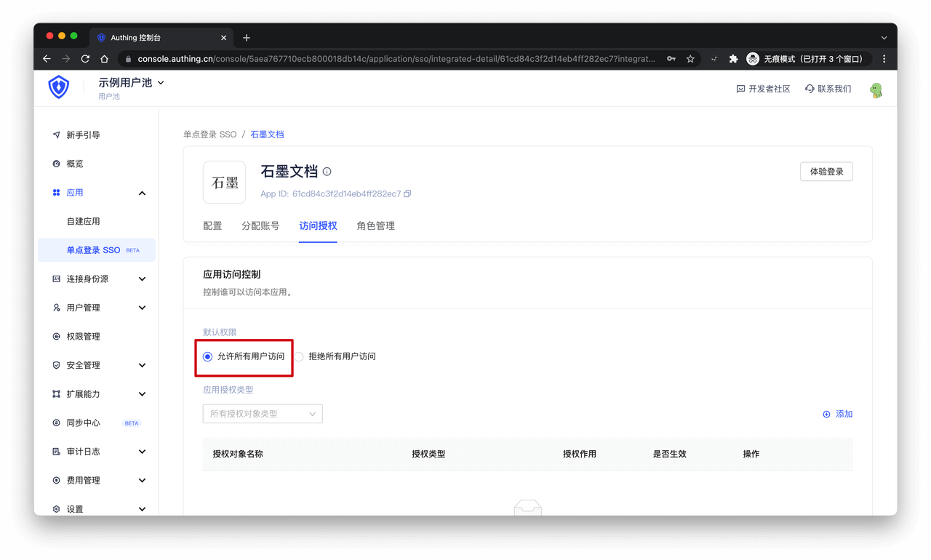Switch to the 角色管理 tab
Screen dimensions: 931x560
tap(375, 226)
